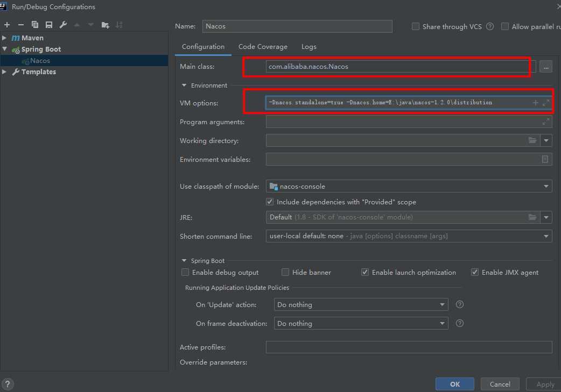Expand the Maven tree node
This screenshot has width=561, height=392.
[4, 38]
